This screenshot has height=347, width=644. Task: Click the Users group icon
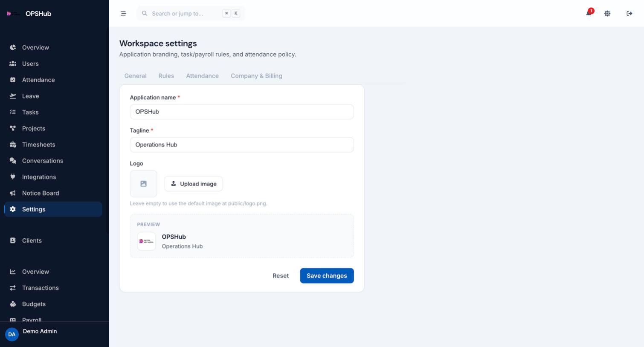(13, 64)
